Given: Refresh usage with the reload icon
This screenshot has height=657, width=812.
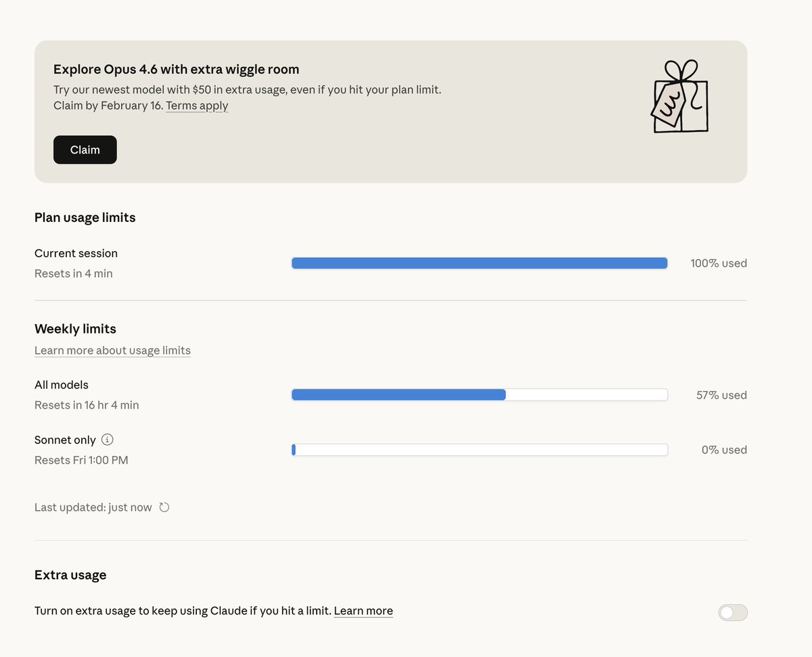Looking at the screenshot, I should (x=164, y=507).
